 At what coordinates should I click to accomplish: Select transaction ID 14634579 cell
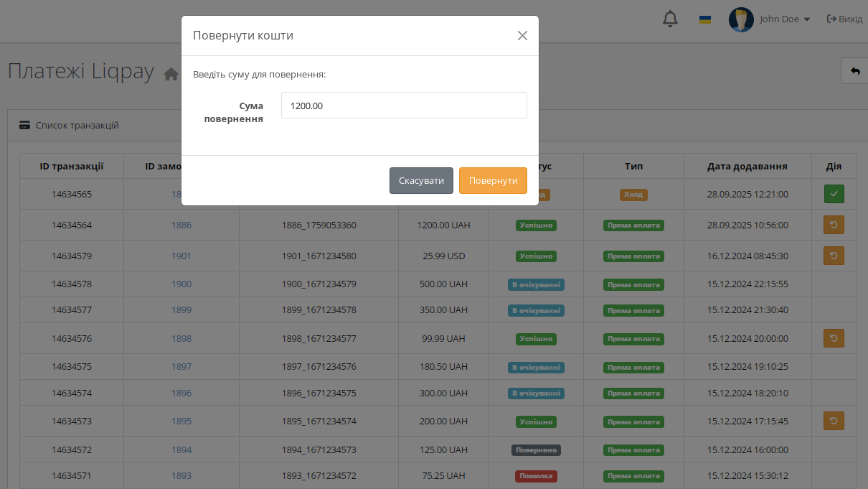point(72,256)
